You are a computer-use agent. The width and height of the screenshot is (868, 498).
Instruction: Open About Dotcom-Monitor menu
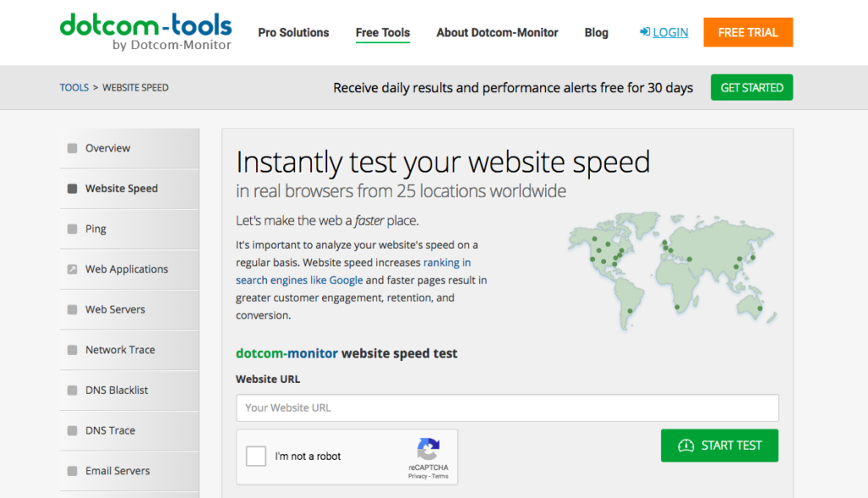497,33
